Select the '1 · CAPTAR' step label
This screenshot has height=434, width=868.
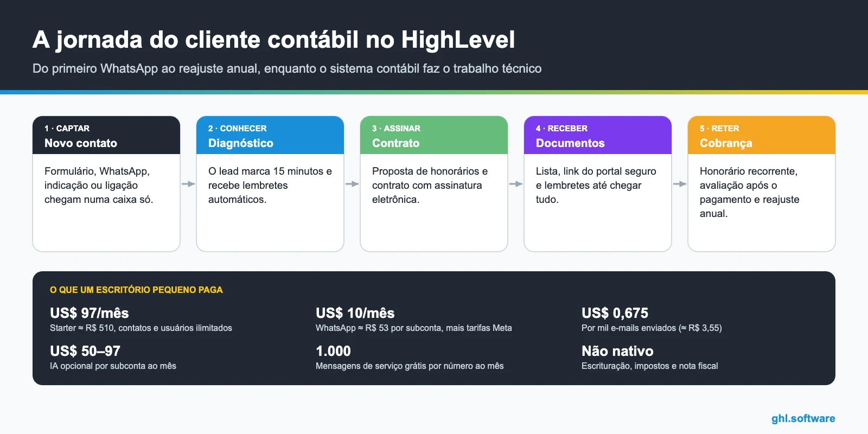coord(67,129)
